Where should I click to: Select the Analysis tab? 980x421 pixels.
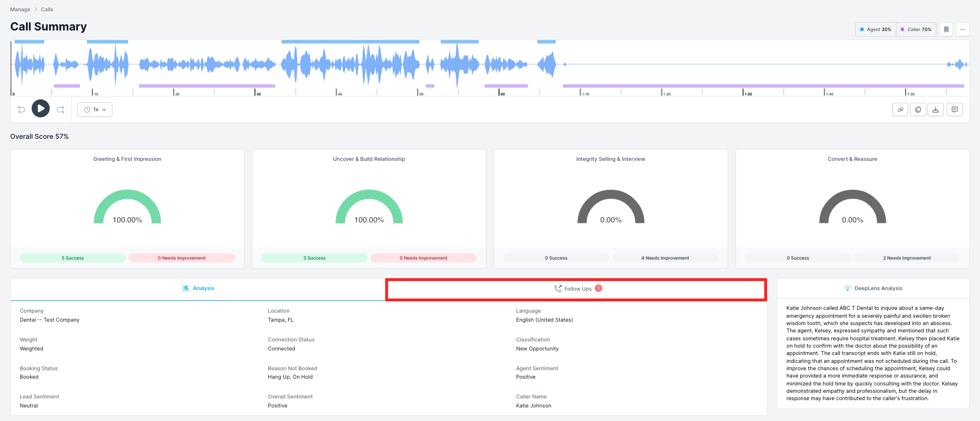coord(198,288)
